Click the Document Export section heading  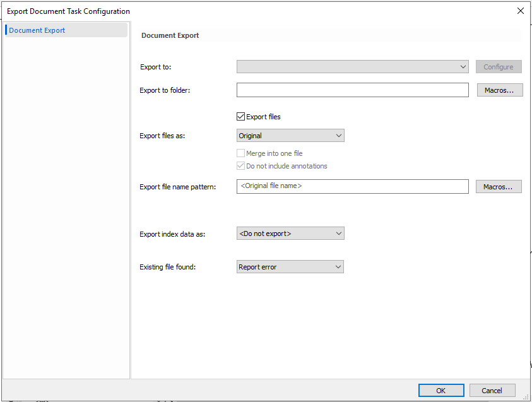pos(170,35)
